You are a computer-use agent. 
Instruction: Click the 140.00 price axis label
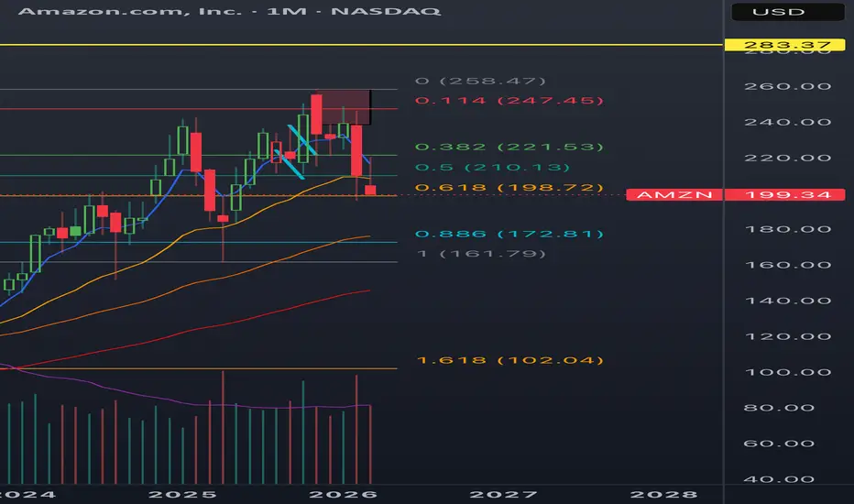pyautogui.click(x=787, y=301)
